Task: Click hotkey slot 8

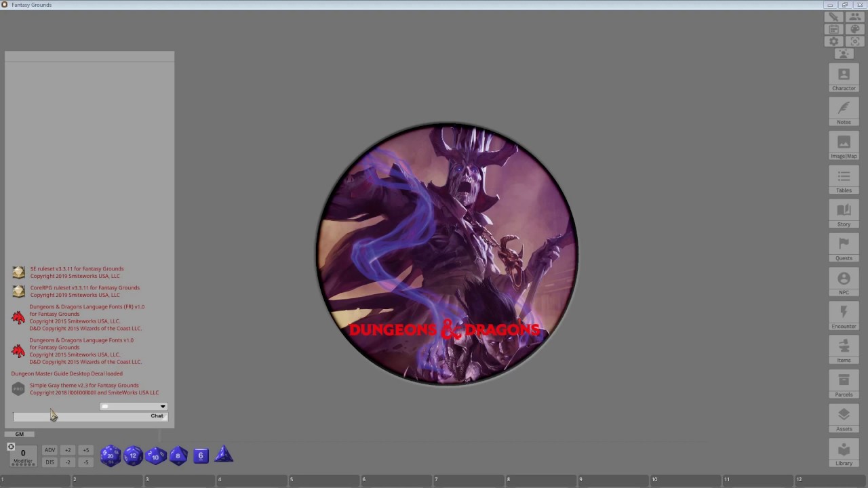Action: coord(542,480)
